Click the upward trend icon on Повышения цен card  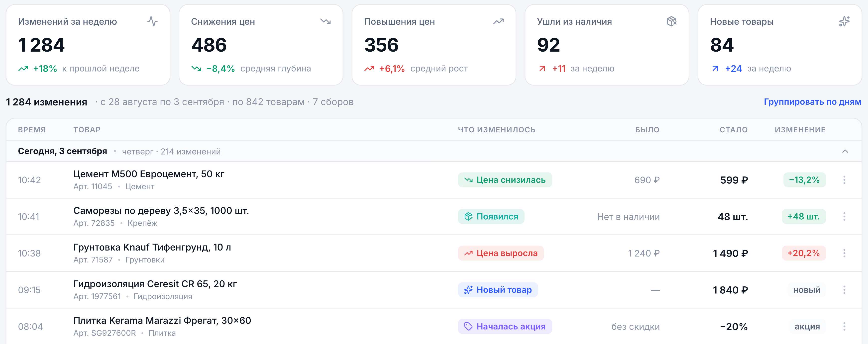coord(498,21)
